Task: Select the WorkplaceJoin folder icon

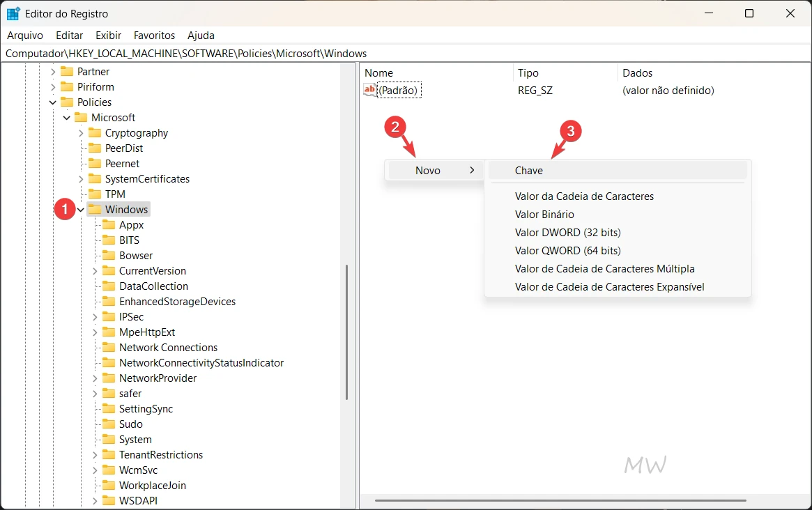Action: point(109,485)
